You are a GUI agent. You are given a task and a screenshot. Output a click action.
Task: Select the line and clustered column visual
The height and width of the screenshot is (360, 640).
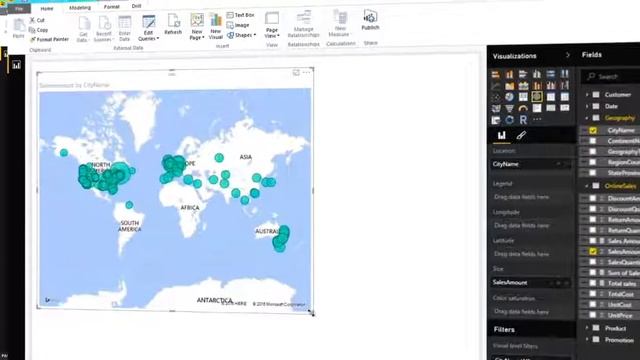click(x=551, y=85)
